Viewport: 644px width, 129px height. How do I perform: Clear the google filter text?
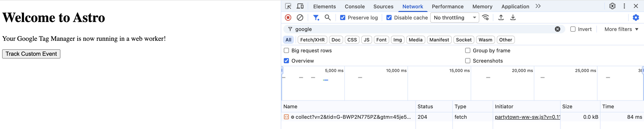click(x=558, y=29)
